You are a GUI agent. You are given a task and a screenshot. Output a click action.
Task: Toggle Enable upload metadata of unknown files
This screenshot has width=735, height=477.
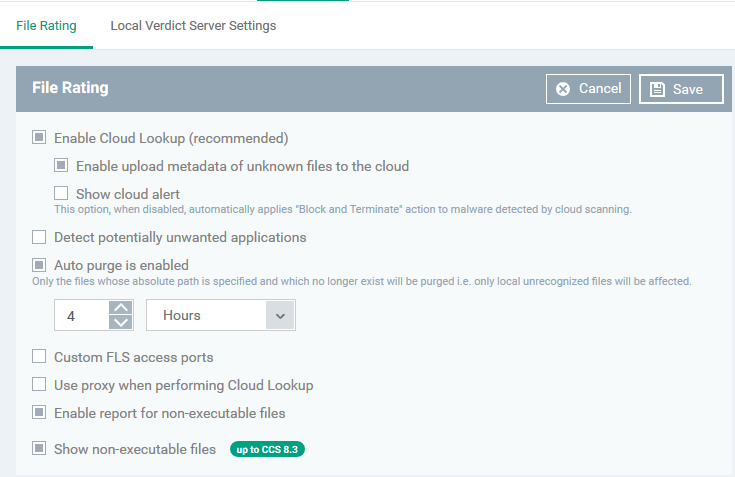61,165
